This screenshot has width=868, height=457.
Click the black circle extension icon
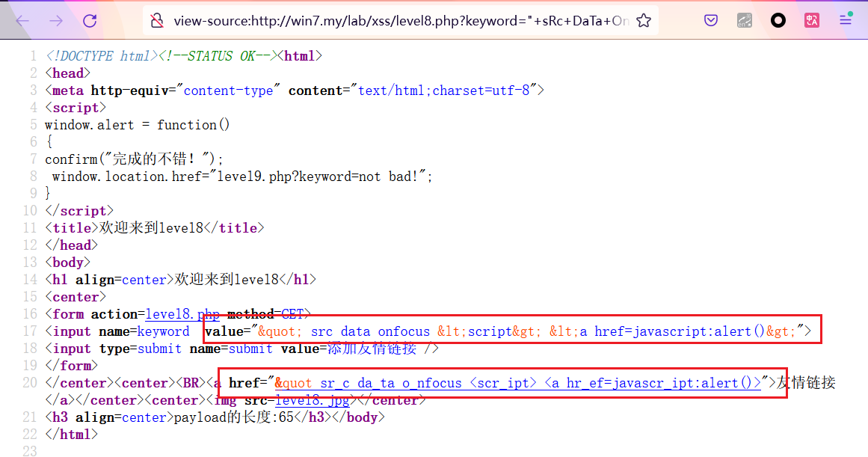pos(778,21)
